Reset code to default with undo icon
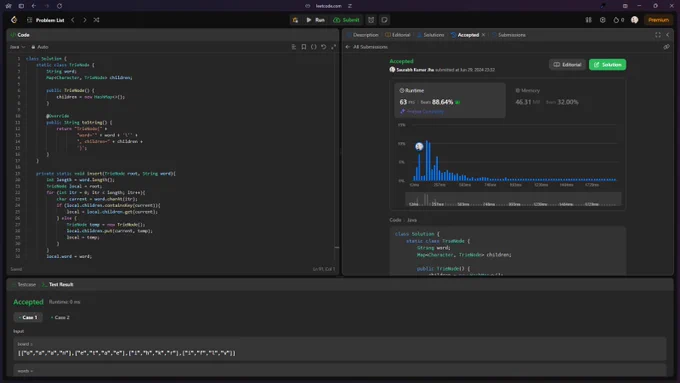The image size is (680, 383). [324, 47]
